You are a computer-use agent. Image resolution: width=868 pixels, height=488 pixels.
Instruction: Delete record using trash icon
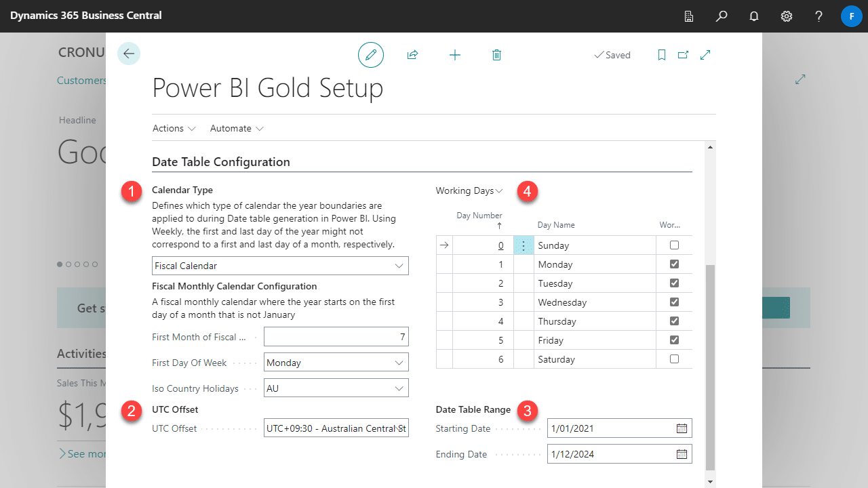click(x=496, y=55)
